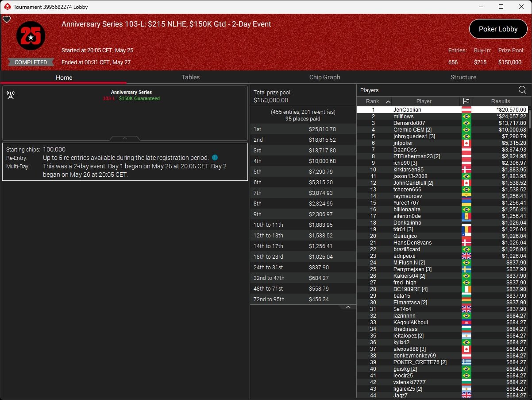The height and width of the screenshot is (400, 532).
Task: Click jnfpoker's Canada flag
Action: 466,143
